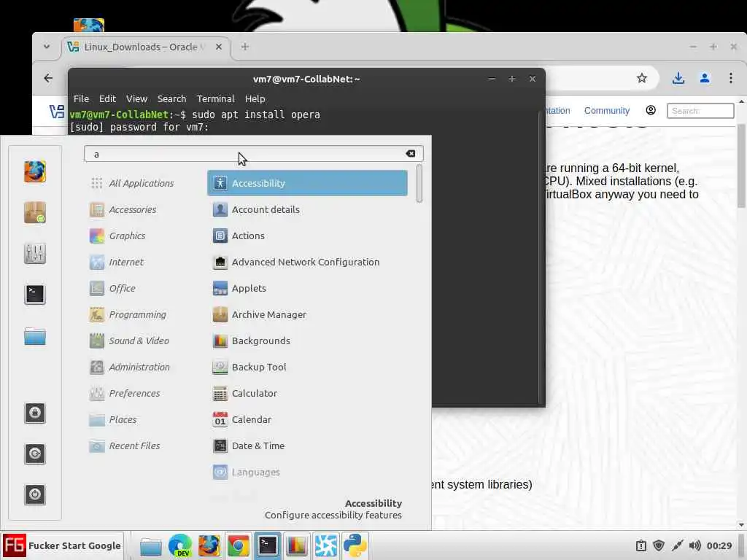Click the account circle icon on VirtualBox page
The image size is (747, 560).
650,111
